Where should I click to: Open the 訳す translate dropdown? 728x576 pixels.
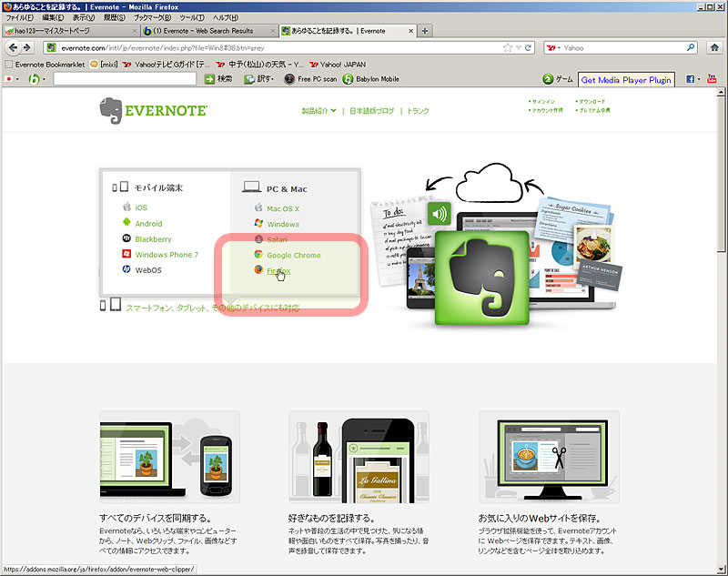coord(259,79)
